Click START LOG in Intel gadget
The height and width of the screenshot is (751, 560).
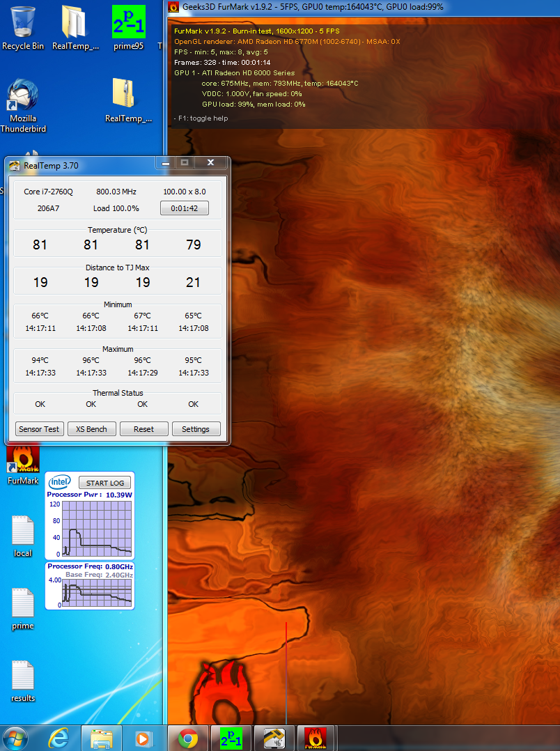pyautogui.click(x=105, y=483)
